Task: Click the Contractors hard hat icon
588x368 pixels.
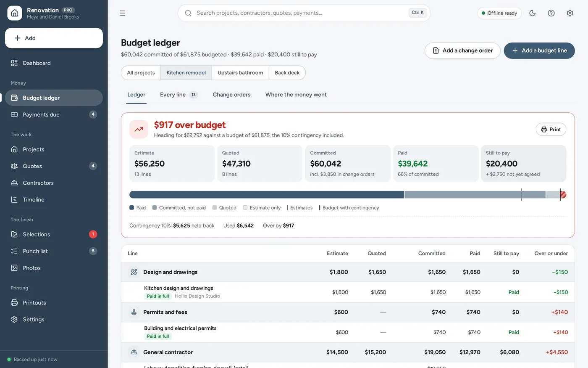Action: [14, 183]
